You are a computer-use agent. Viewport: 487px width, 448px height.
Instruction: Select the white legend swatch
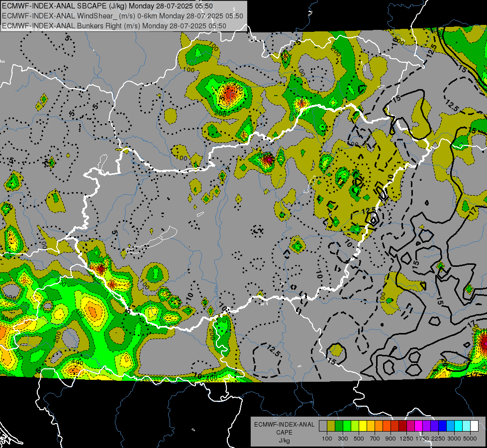click(474, 426)
